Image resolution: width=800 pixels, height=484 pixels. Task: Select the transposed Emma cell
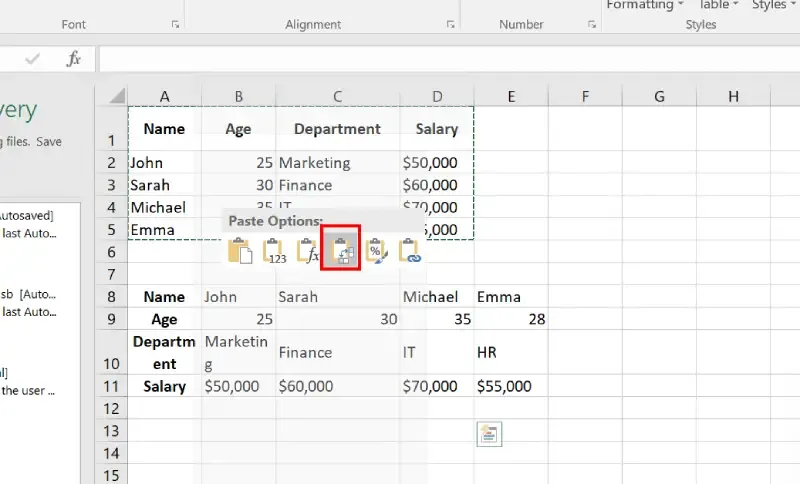tap(510, 296)
